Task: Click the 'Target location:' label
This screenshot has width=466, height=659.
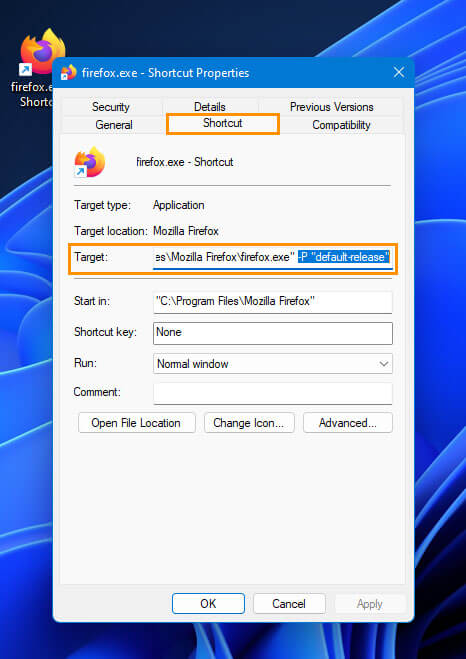Action: (111, 231)
